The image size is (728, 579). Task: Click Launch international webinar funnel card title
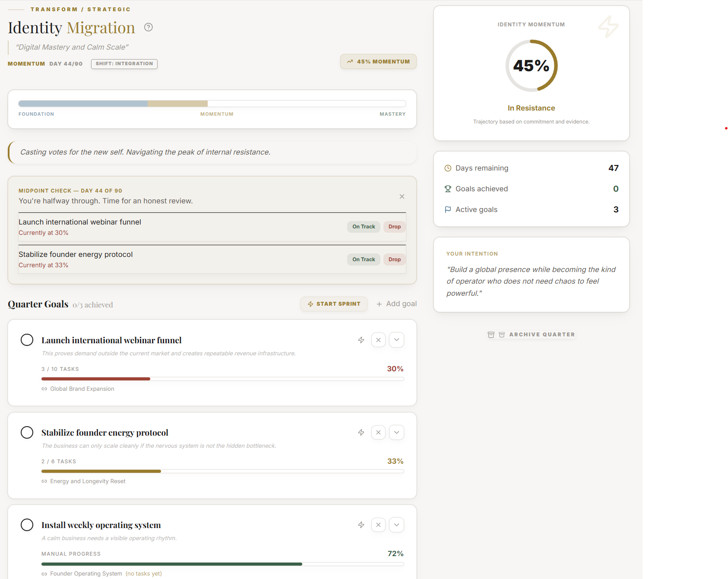[x=111, y=340]
